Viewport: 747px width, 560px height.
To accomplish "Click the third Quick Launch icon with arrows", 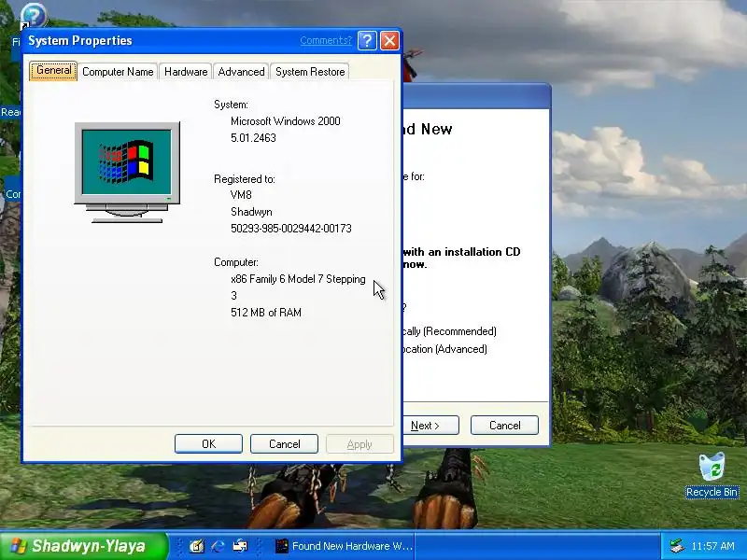I will (240, 546).
